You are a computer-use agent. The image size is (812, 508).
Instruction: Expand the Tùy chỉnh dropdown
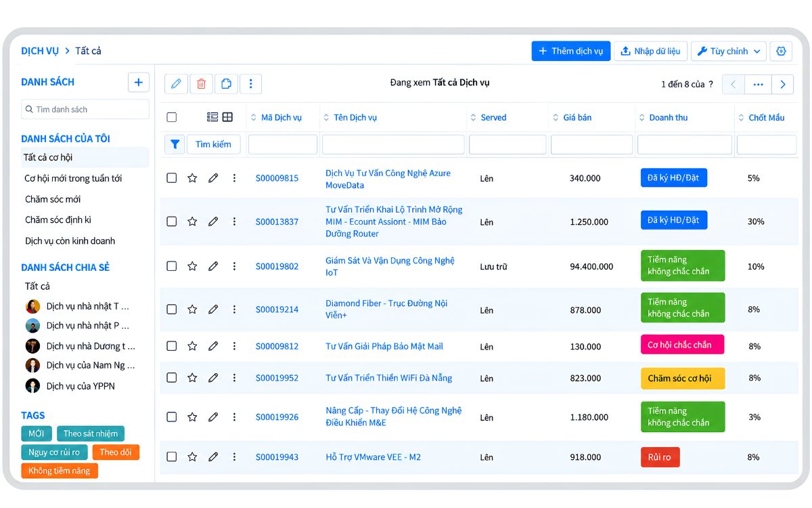(728, 51)
